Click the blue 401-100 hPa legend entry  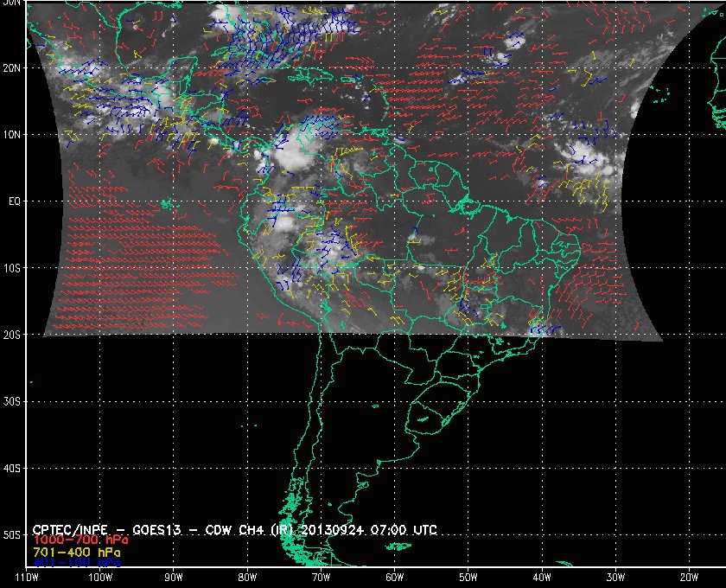77,563
